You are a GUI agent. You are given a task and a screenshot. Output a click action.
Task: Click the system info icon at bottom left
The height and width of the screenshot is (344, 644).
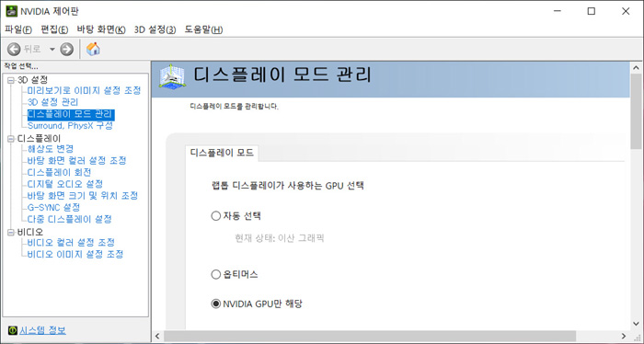point(13,330)
